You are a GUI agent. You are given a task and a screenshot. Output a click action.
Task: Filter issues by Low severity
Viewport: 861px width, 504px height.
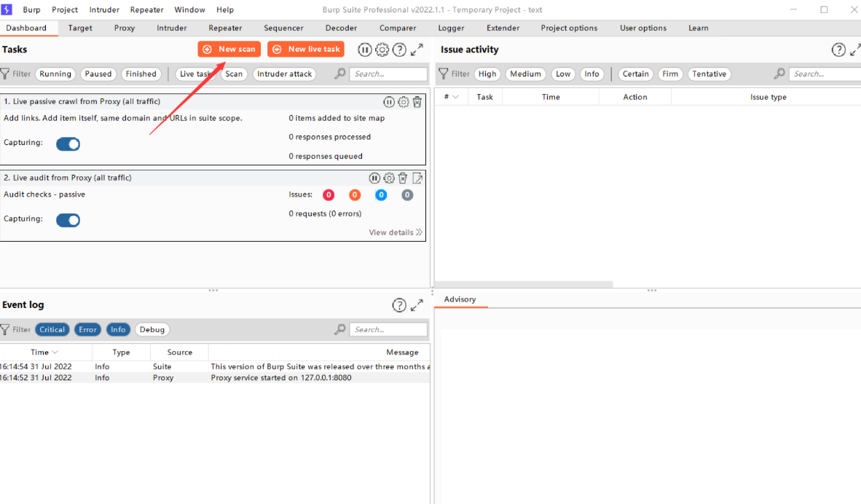tap(563, 74)
